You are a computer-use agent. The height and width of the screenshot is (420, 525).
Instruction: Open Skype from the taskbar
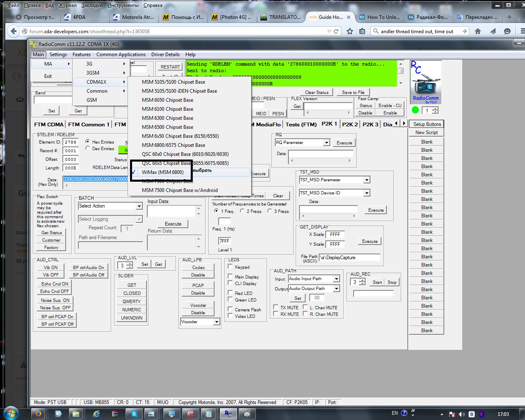pyautogui.click(x=134, y=414)
